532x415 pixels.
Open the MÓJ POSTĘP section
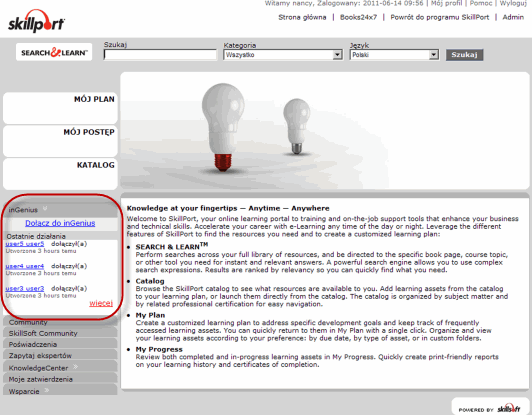pos(60,140)
